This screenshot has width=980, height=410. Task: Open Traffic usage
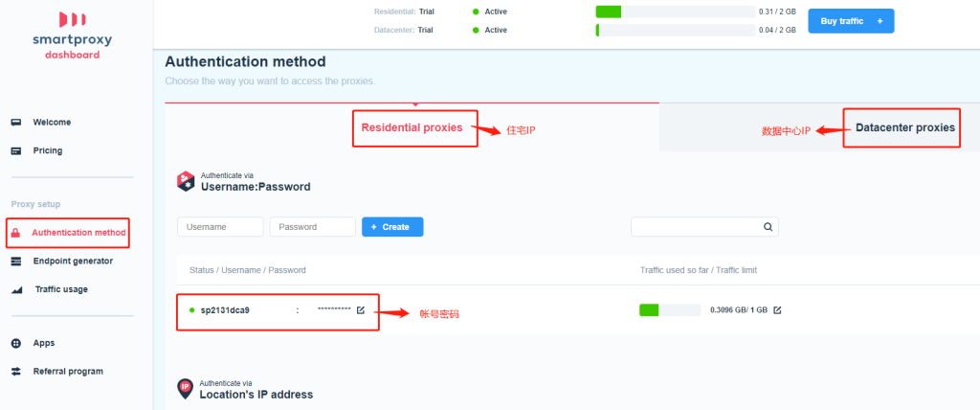pos(61,289)
